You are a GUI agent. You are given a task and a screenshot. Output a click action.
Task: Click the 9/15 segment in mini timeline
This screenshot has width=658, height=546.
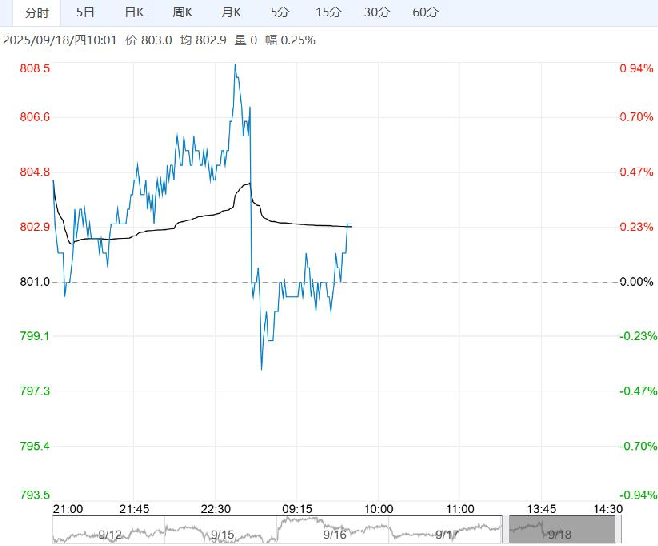pyautogui.click(x=221, y=530)
